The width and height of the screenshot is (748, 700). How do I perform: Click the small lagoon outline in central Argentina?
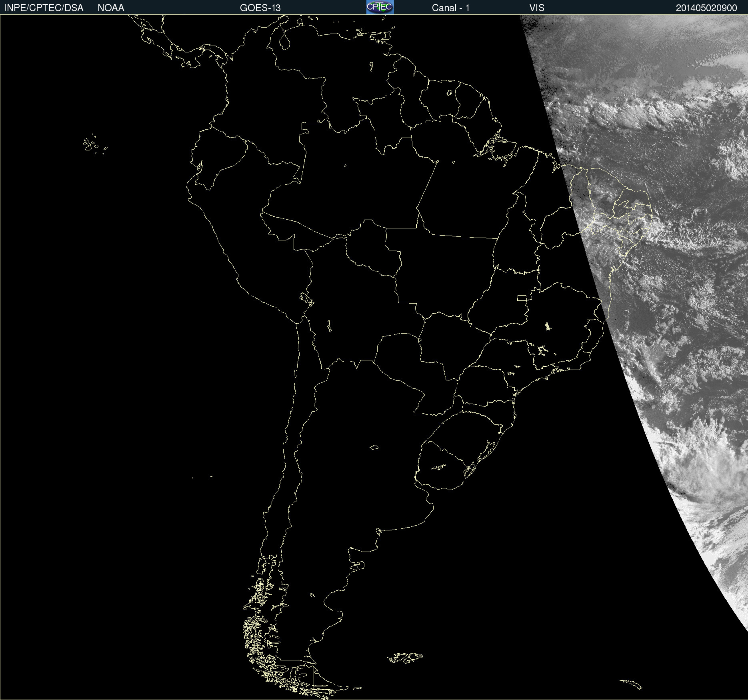click(x=374, y=447)
